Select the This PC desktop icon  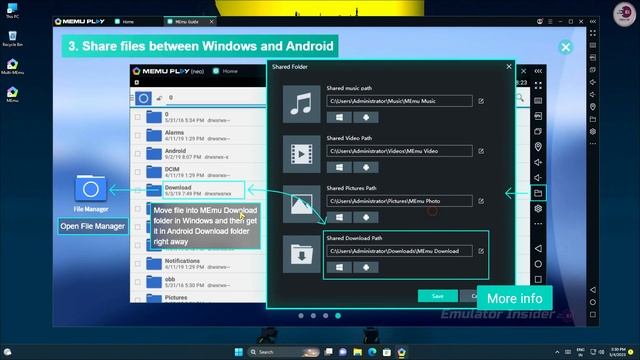(x=12, y=11)
